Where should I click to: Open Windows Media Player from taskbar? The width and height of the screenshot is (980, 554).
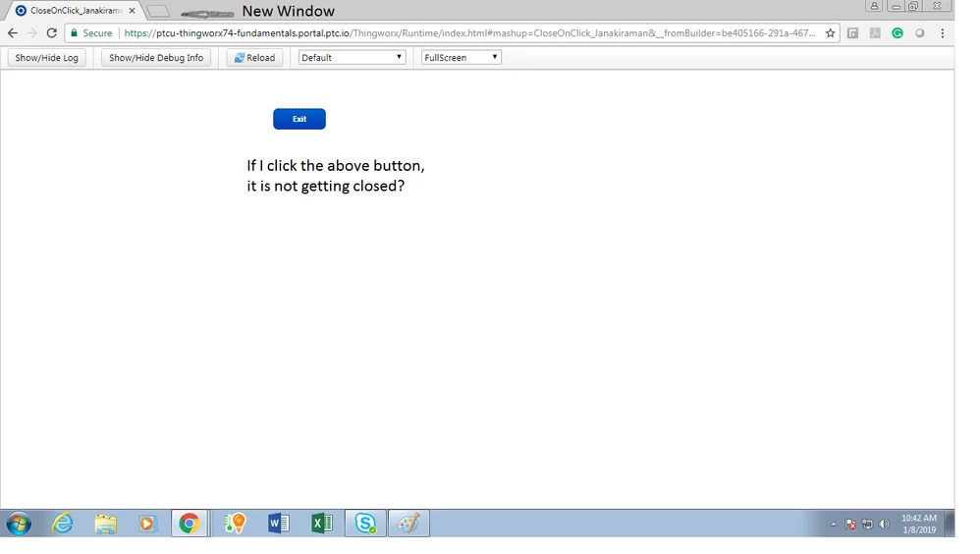tap(147, 524)
